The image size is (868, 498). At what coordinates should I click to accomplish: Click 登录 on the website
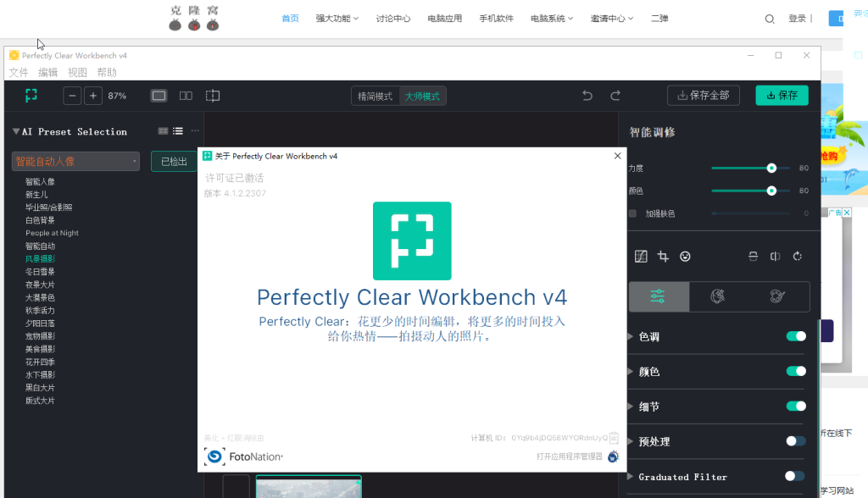point(797,19)
